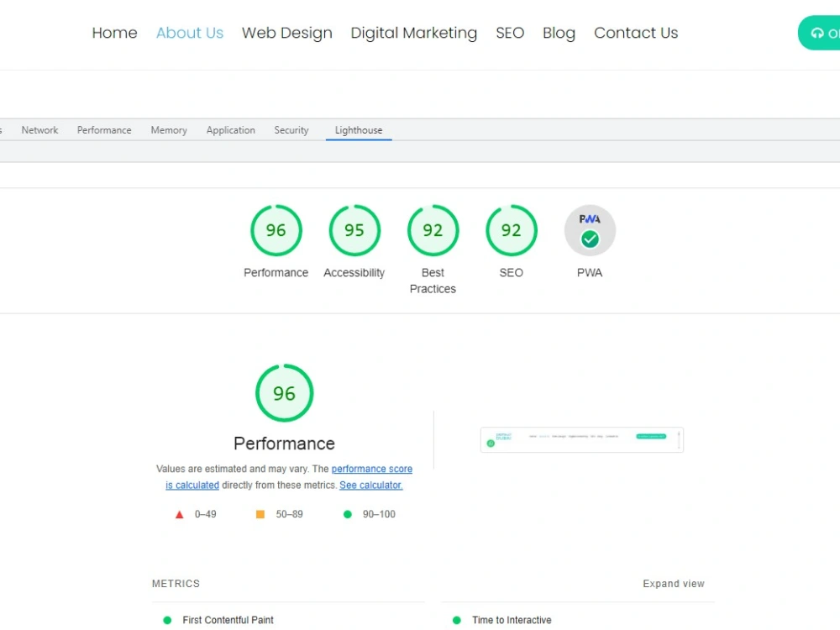Image resolution: width=840 pixels, height=630 pixels.
Task: Select the Security tab
Action: (291, 130)
